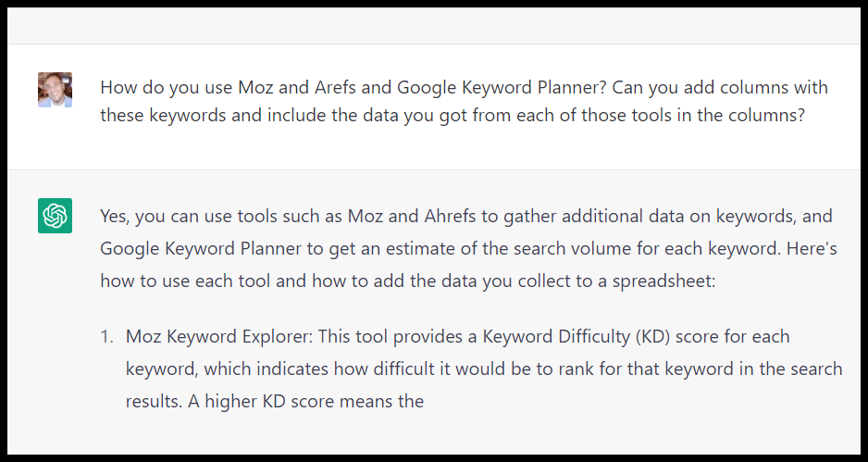
Task: Click "A higher KD score means the" line
Action: pyautogui.click(x=274, y=402)
